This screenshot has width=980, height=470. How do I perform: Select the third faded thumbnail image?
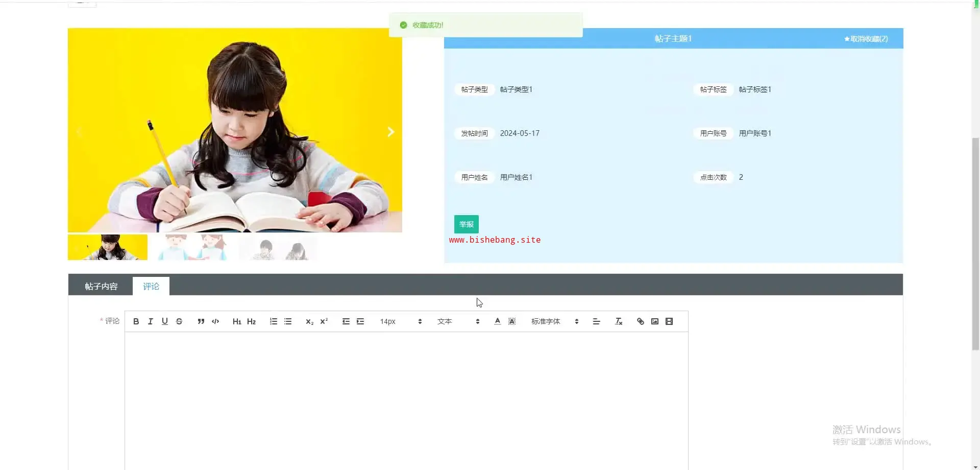click(x=278, y=247)
